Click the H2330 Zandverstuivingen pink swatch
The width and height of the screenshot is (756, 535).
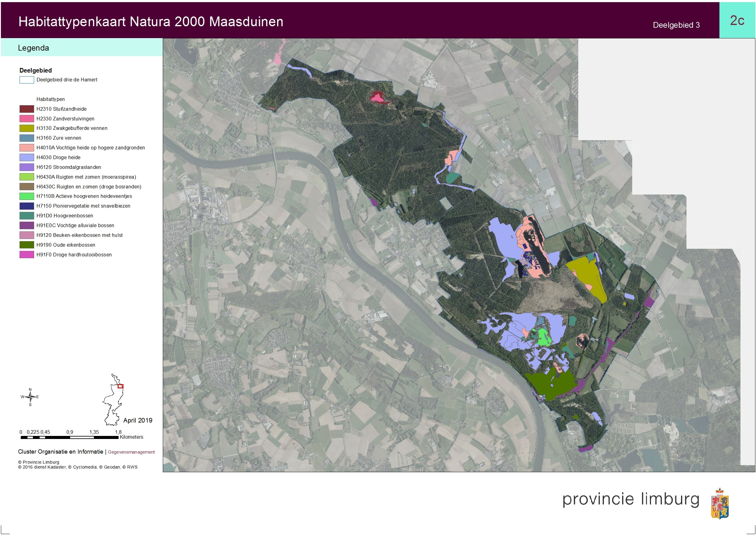click(x=27, y=119)
